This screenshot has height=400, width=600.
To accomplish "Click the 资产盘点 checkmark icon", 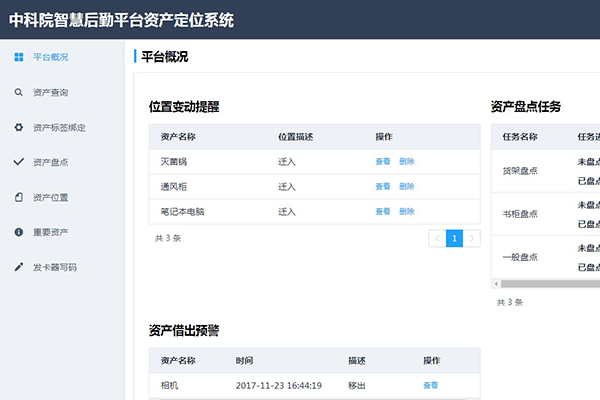I will (19, 162).
